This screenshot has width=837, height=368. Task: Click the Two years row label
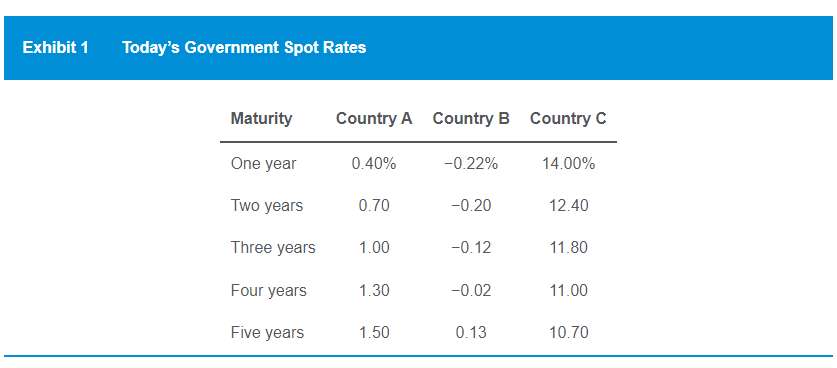(267, 206)
